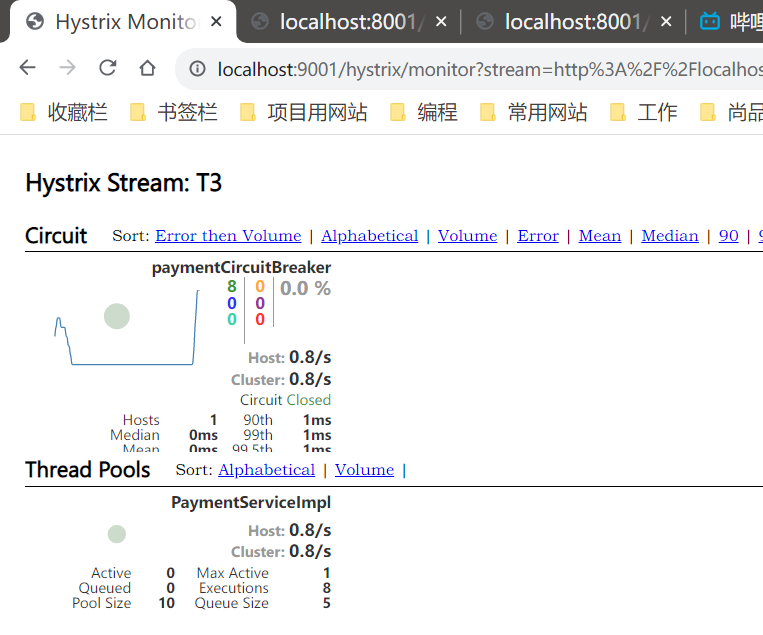Sort thread pools by Volume
Screen dimensions: 763x635
click(x=364, y=470)
